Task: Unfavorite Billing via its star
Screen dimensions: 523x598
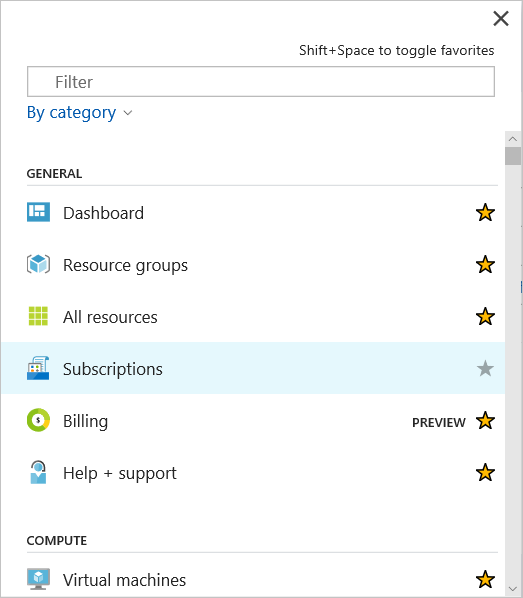Action: [485, 421]
